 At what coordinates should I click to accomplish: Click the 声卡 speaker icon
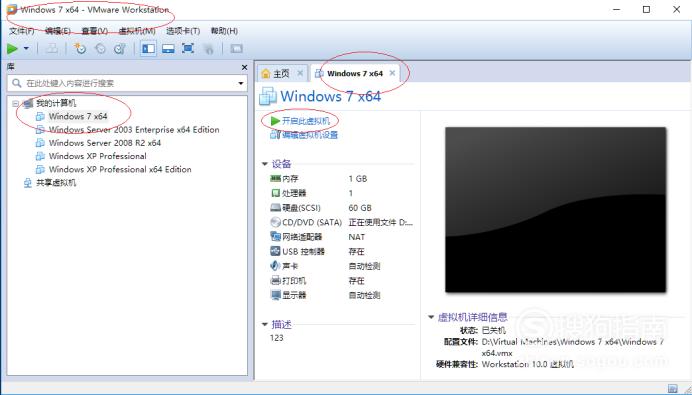[275, 266]
